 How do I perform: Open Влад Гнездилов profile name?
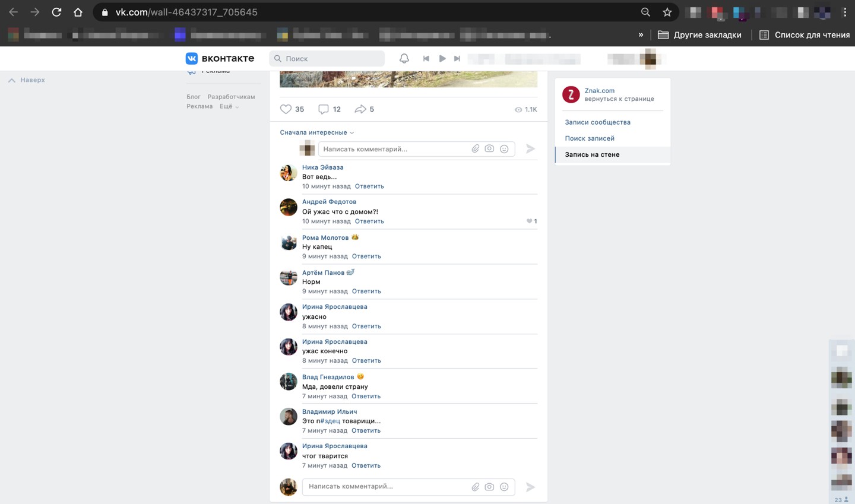pos(328,377)
